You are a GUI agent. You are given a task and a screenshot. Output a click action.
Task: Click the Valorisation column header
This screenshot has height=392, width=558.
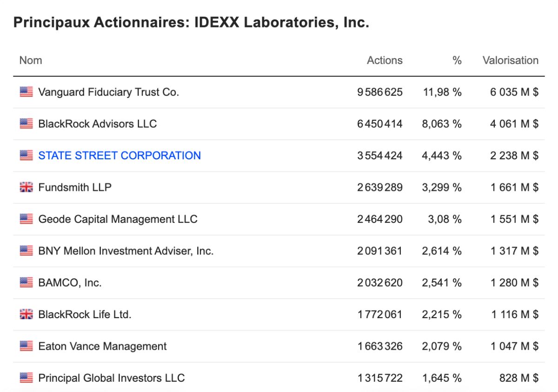(x=511, y=60)
